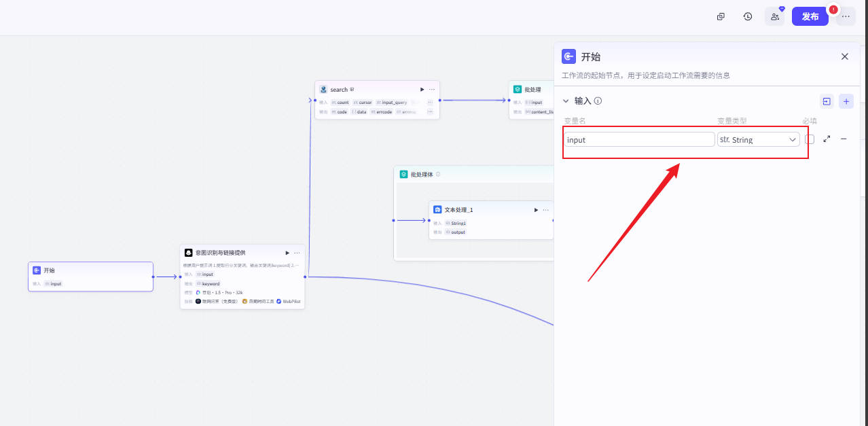Select the cursor parameter in search node
The height and width of the screenshot is (426, 868).
click(362, 103)
